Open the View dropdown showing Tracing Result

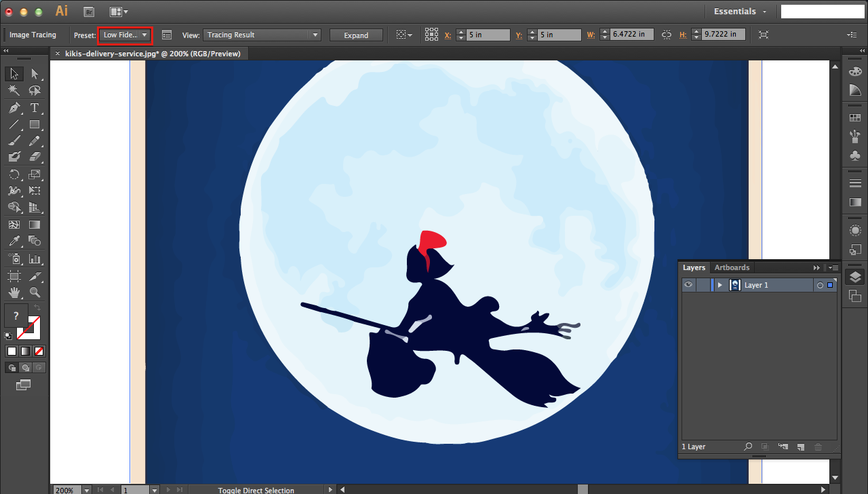pyautogui.click(x=262, y=35)
